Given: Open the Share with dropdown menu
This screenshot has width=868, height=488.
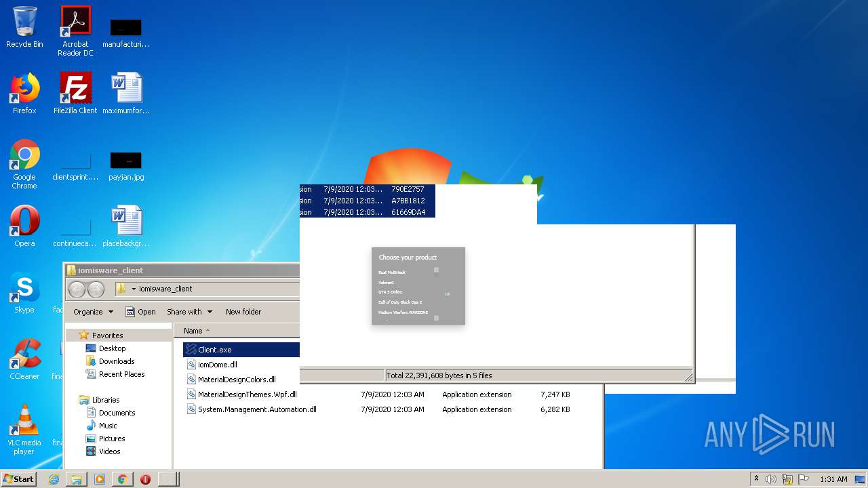Looking at the screenshot, I should [190, 312].
